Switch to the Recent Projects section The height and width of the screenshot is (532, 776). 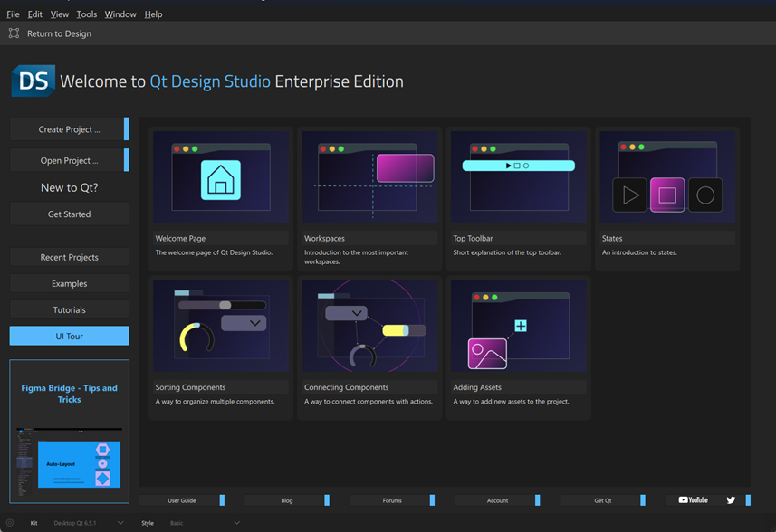point(69,256)
